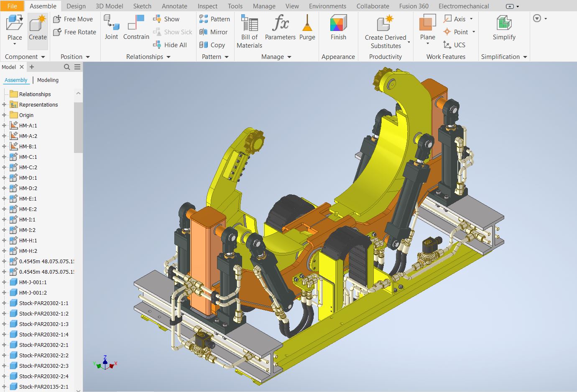Activate the Free Rotate tool
The image size is (577, 392).
[74, 32]
